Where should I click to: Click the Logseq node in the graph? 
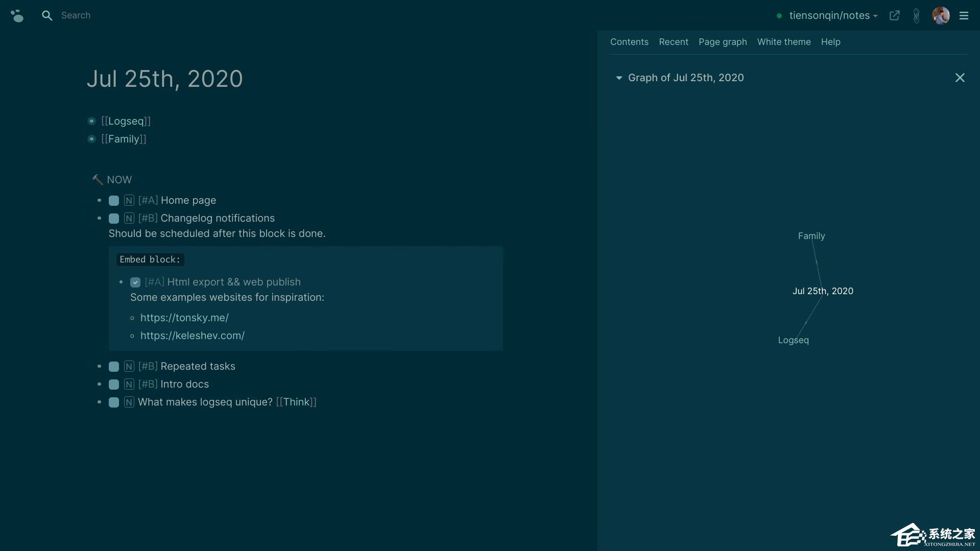coord(793,340)
